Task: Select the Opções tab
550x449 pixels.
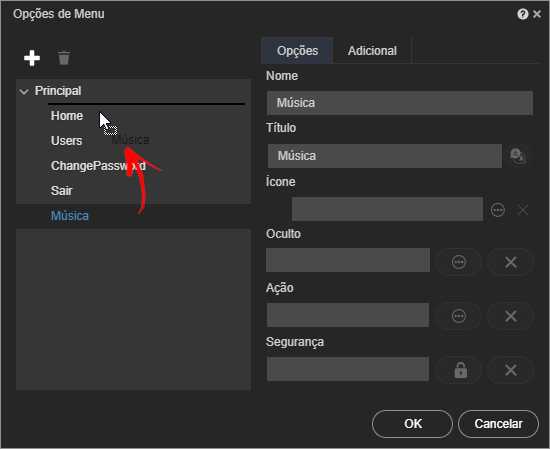Action: point(297,51)
